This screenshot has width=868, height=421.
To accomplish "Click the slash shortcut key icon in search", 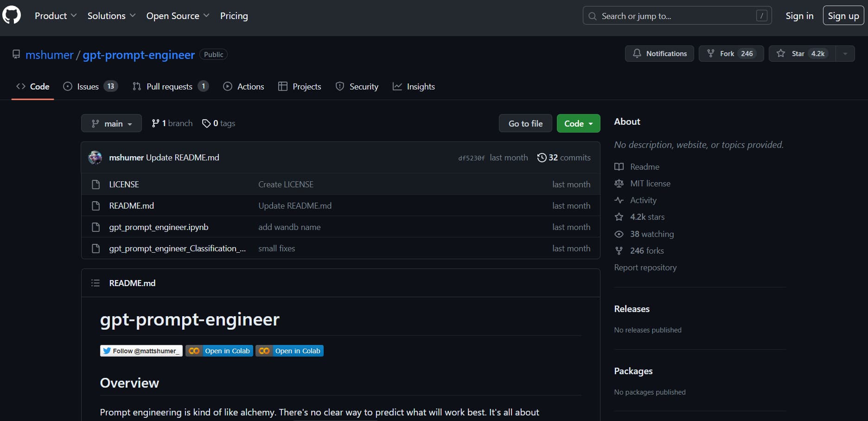I will 761,16.
